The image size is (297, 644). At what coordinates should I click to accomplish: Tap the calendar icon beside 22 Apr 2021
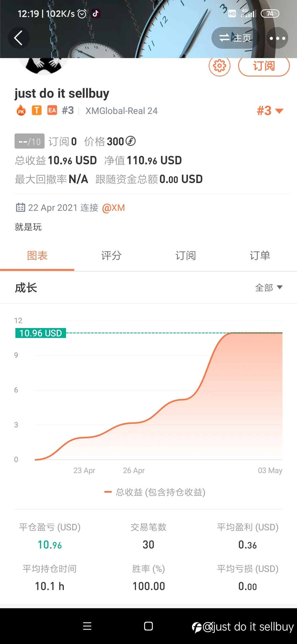coord(20,207)
